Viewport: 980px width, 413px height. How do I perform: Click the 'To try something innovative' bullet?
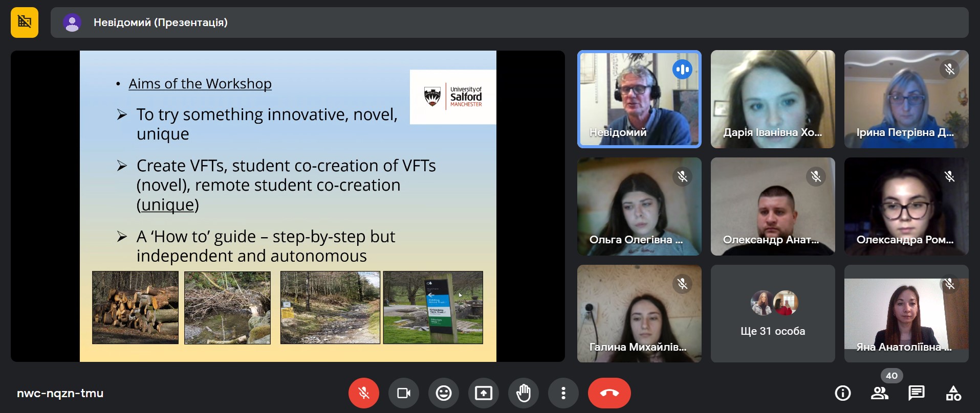tap(267, 124)
